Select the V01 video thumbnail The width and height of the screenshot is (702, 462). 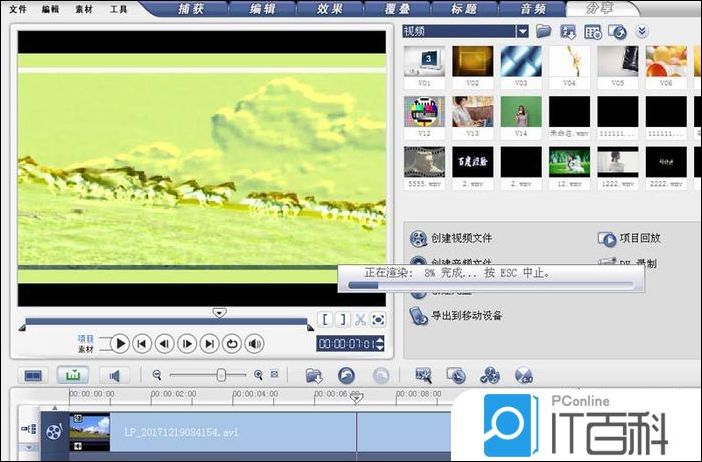424,61
